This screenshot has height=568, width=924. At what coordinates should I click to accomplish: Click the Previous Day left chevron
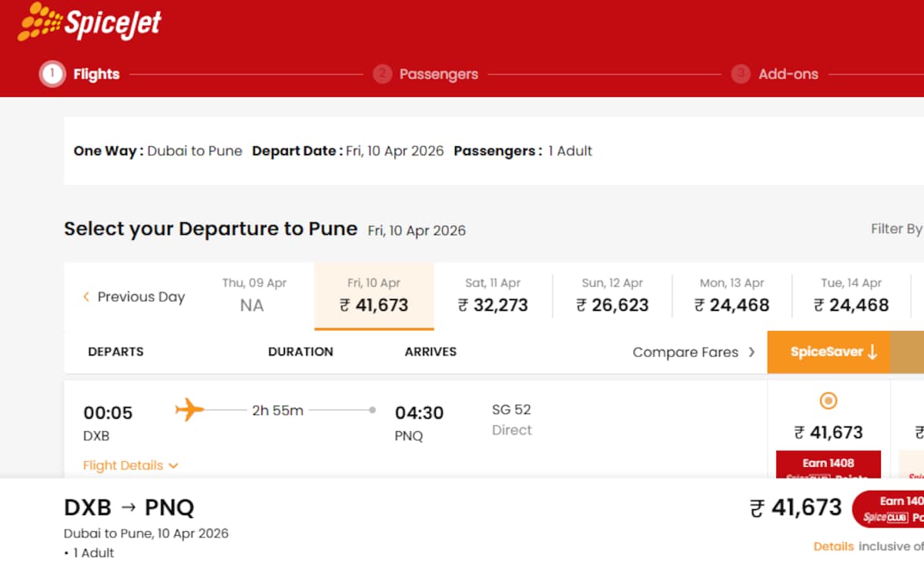tap(86, 297)
